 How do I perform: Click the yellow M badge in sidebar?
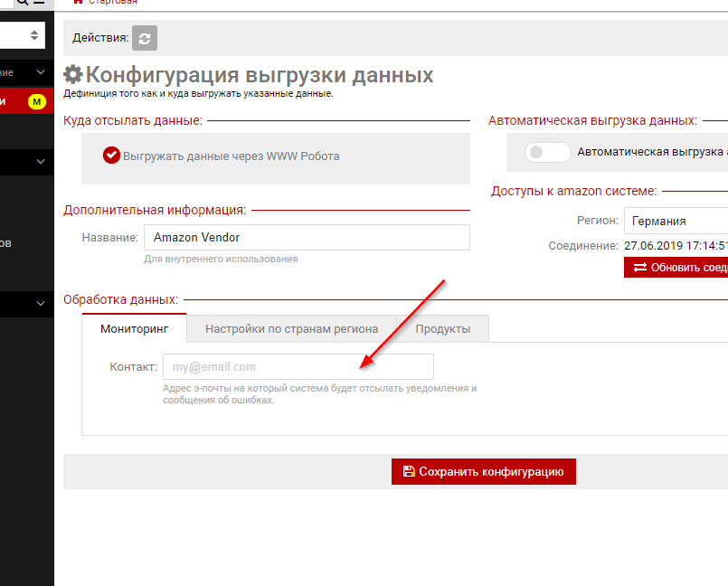37,101
